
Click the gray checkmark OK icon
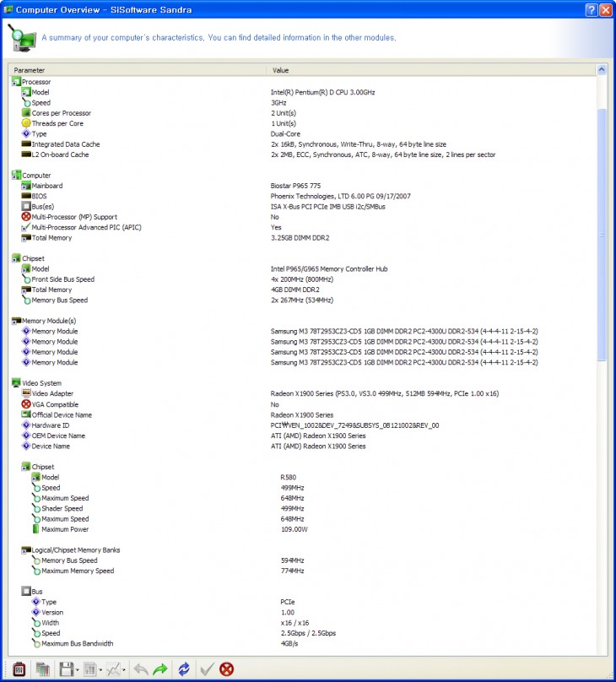coord(206,669)
